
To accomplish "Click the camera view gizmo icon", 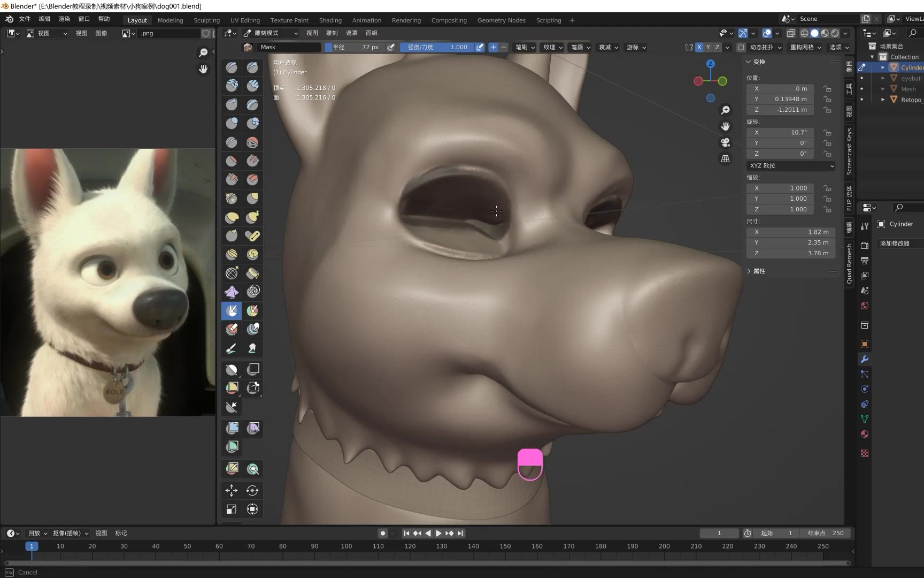I will pyautogui.click(x=726, y=142).
